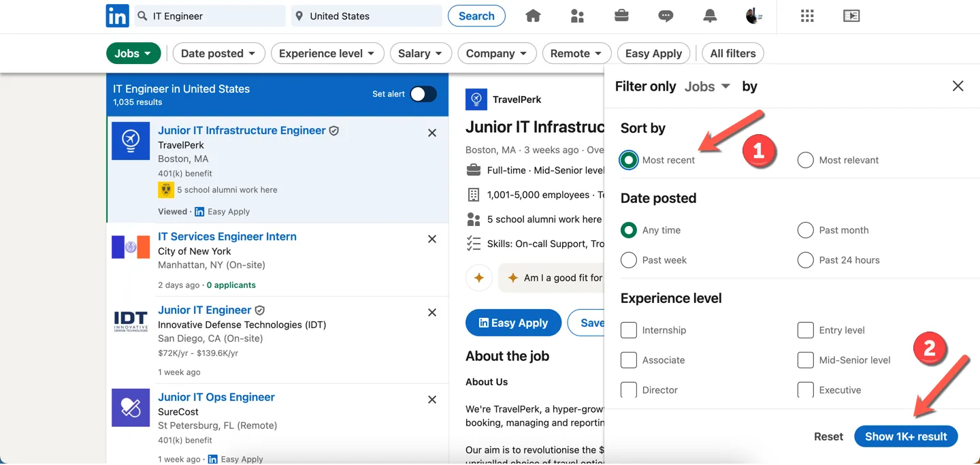Open the Jobs briefcase icon

621,16
